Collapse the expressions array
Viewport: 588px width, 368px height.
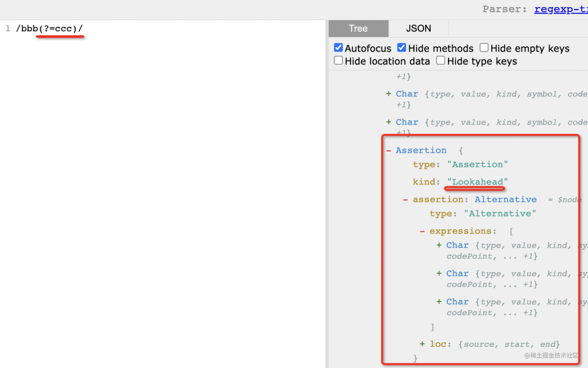(422, 231)
